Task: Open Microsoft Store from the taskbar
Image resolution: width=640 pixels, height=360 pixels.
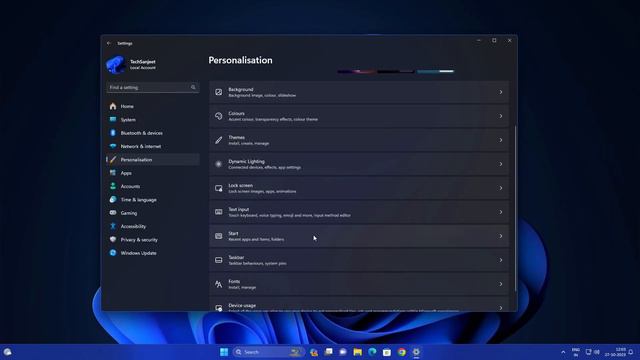Action: 387,352
